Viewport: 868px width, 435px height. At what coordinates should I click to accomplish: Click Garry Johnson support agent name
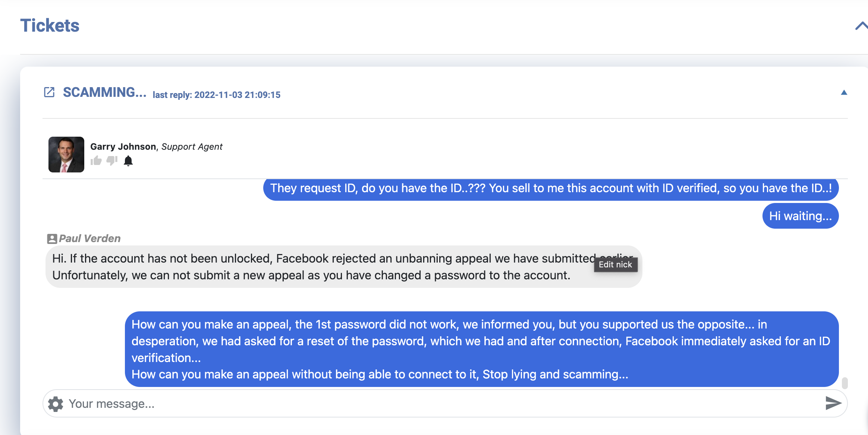coord(156,147)
